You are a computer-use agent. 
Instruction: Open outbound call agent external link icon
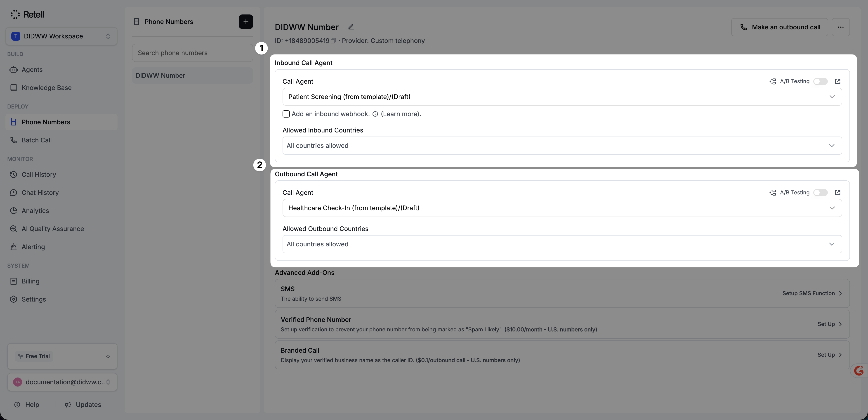(837, 192)
